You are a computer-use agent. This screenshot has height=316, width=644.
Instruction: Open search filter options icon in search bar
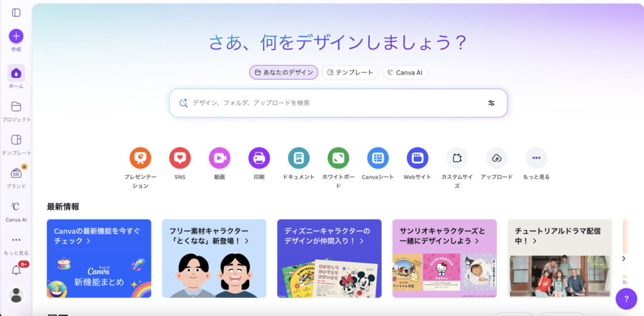(x=491, y=103)
